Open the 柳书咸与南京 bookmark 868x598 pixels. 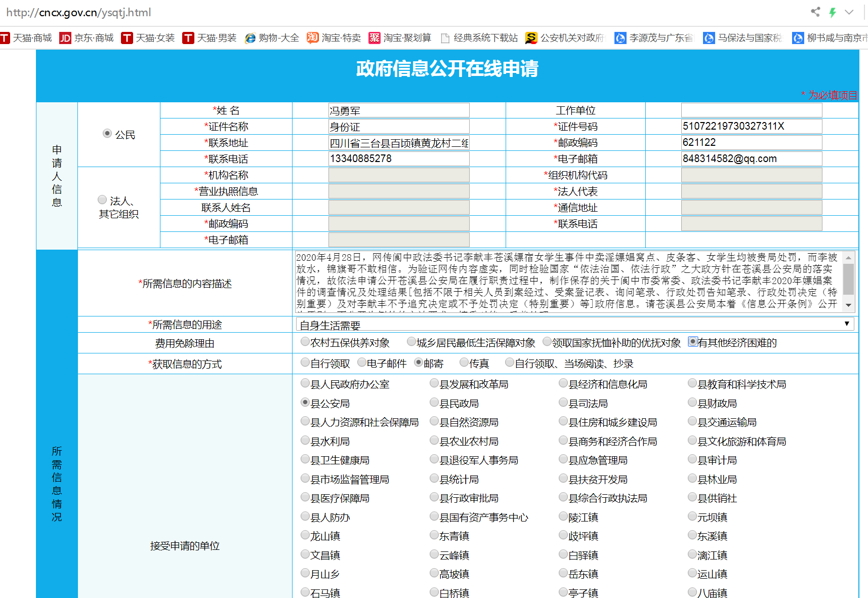coord(830,38)
